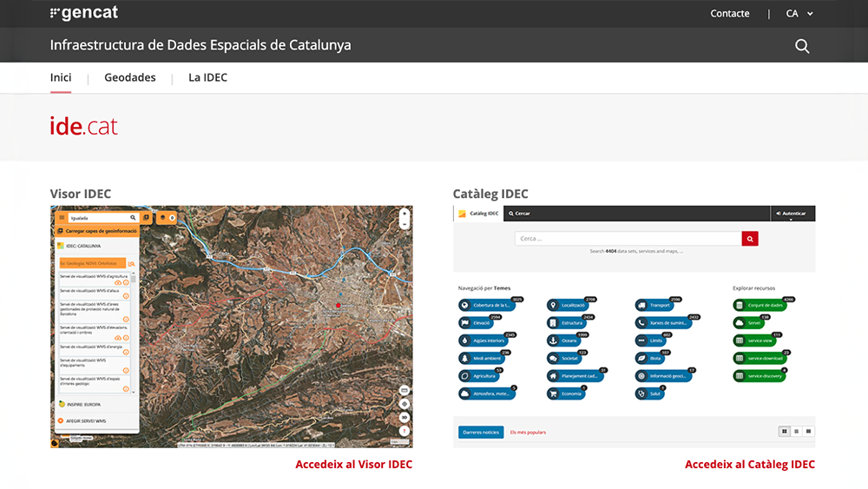868x489 pixels.
Task: Click cloud icon for WMS d'agricultura
Action: (x=118, y=282)
